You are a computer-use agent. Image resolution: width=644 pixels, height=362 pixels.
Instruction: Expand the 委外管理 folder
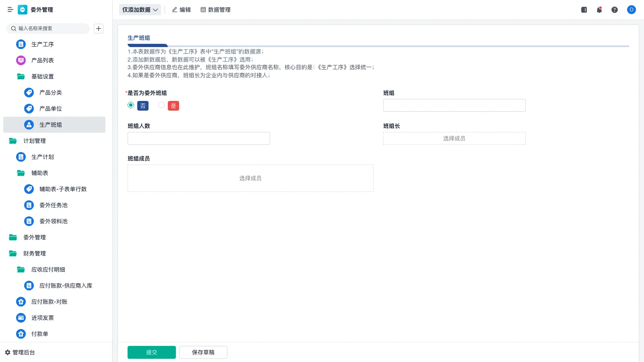click(x=35, y=237)
